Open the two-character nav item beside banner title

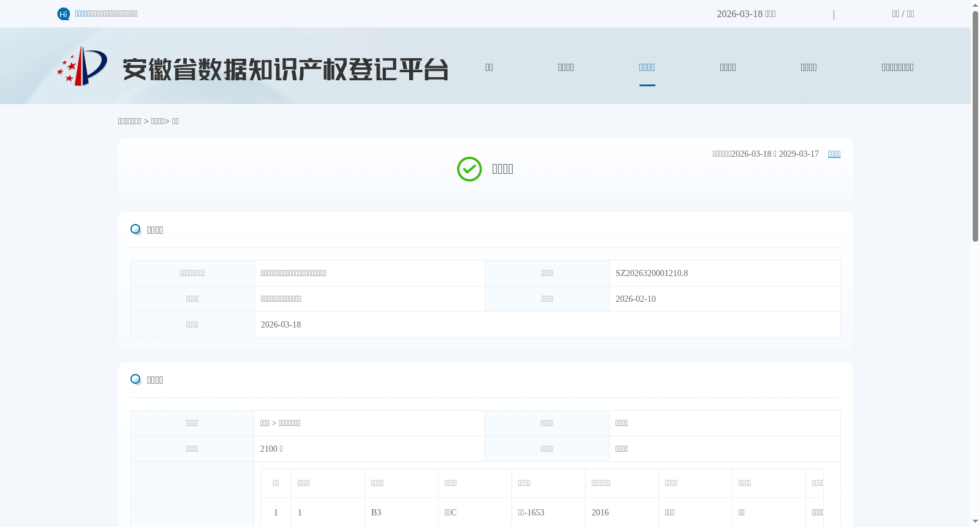(x=489, y=67)
